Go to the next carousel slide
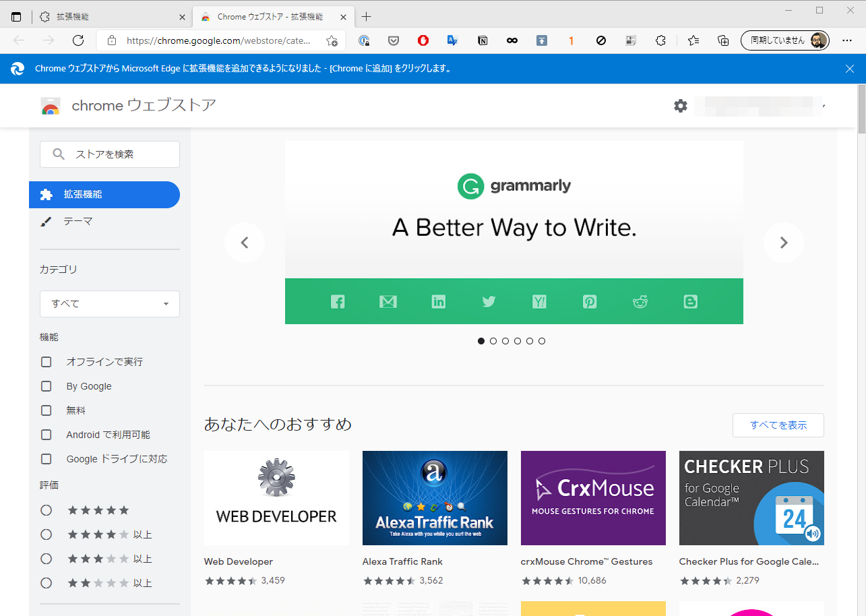 [784, 243]
